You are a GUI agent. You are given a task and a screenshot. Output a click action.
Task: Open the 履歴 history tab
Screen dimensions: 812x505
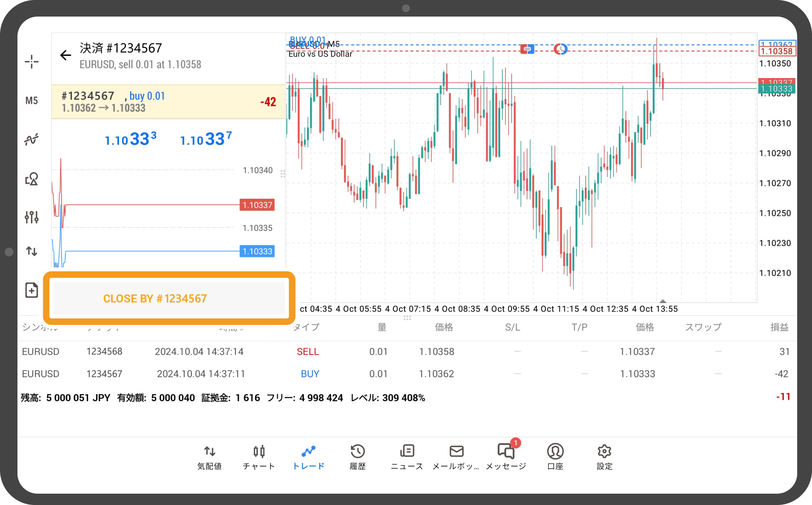358,457
